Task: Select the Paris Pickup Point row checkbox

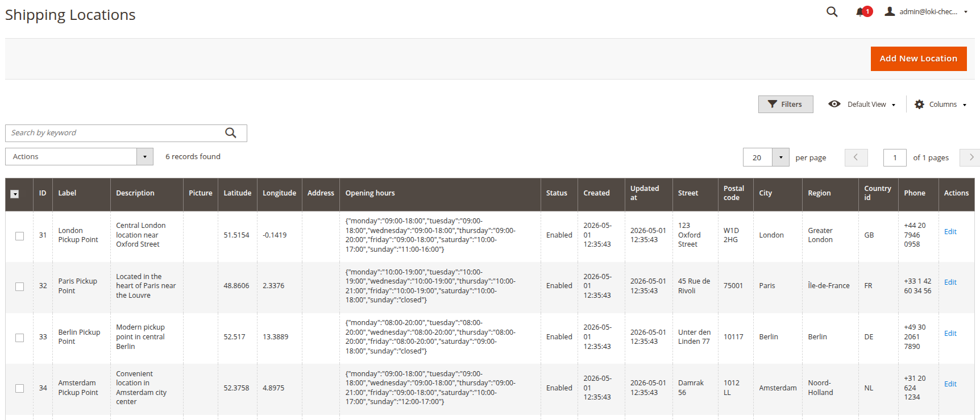Action: click(x=20, y=286)
